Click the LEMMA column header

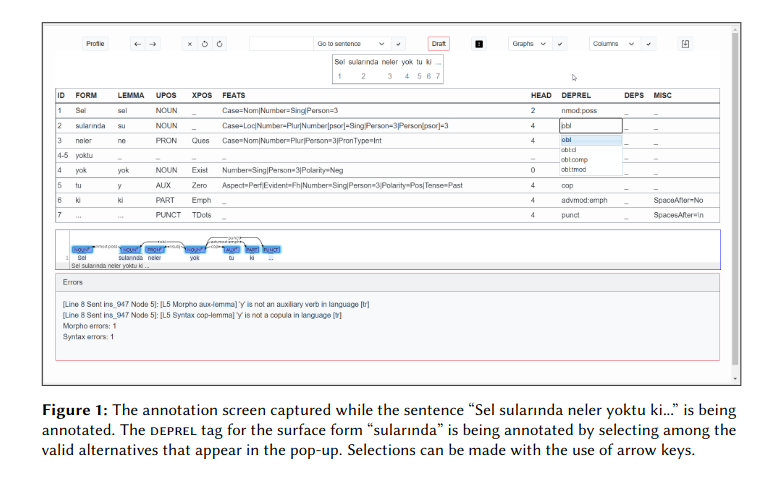[131, 96]
